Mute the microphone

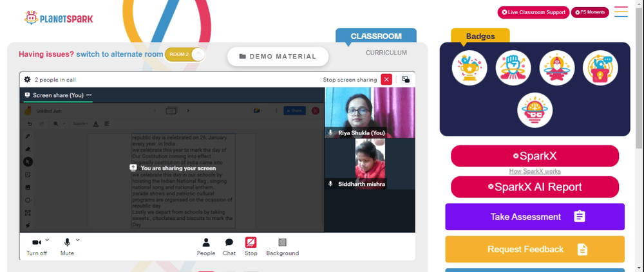pos(68,242)
